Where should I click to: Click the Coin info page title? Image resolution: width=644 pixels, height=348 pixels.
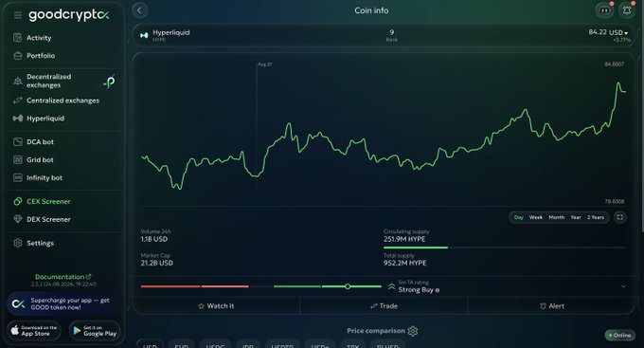(371, 10)
